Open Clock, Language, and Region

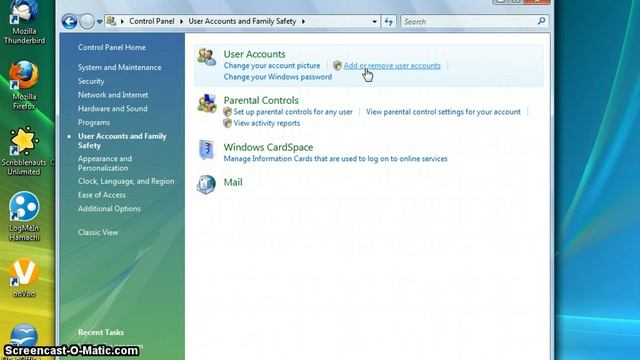pyautogui.click(x=126, y=181)
